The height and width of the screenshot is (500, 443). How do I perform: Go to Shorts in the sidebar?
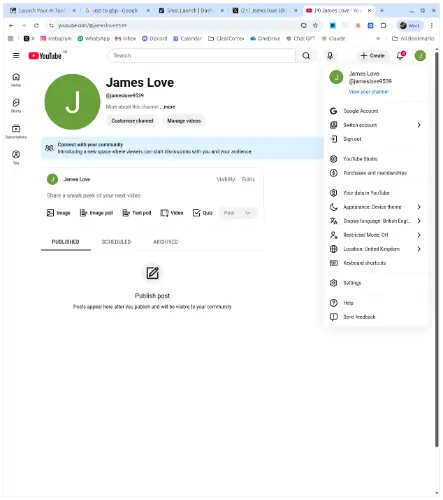16,105
